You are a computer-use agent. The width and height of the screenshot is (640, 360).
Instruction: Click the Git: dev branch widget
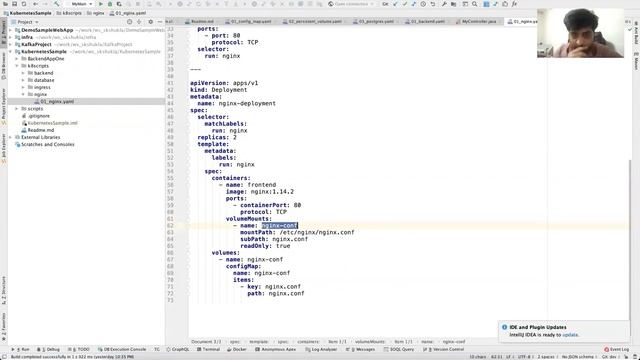click(609, 357)
